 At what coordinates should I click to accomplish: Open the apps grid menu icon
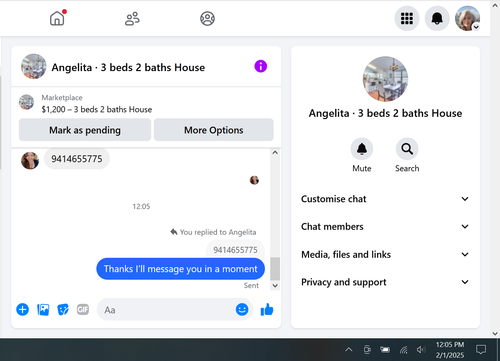point(407,18)
